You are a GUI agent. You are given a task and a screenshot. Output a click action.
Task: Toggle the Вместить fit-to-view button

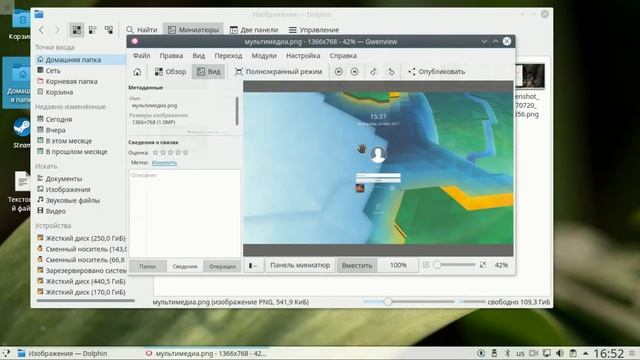357,265
